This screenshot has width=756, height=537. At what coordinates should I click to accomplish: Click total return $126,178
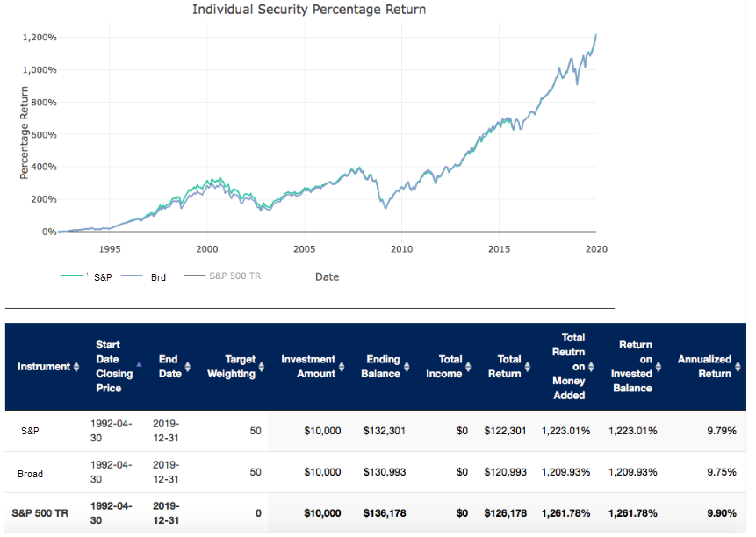pyautogui.click(x=505, y=513)
